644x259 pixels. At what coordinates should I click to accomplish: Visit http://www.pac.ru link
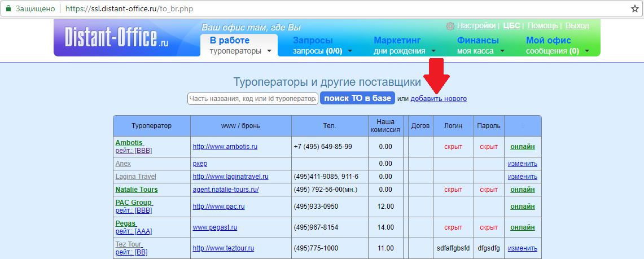point(219,207)
